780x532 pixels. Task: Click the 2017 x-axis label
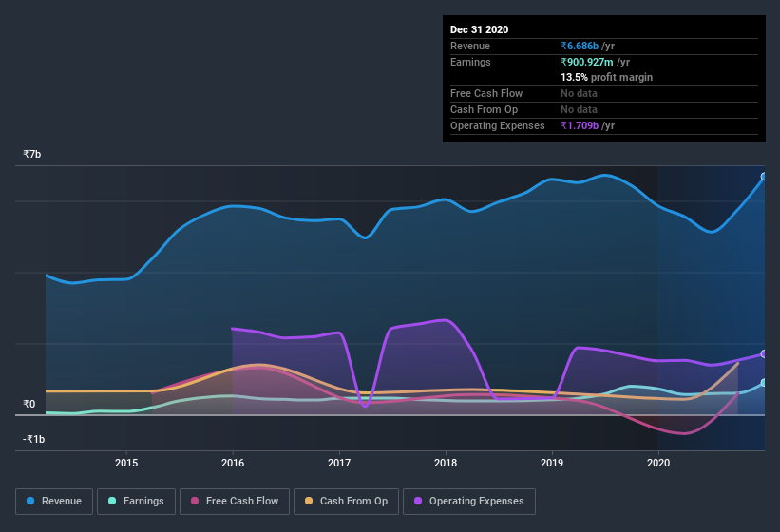click(x=339, y=463)
